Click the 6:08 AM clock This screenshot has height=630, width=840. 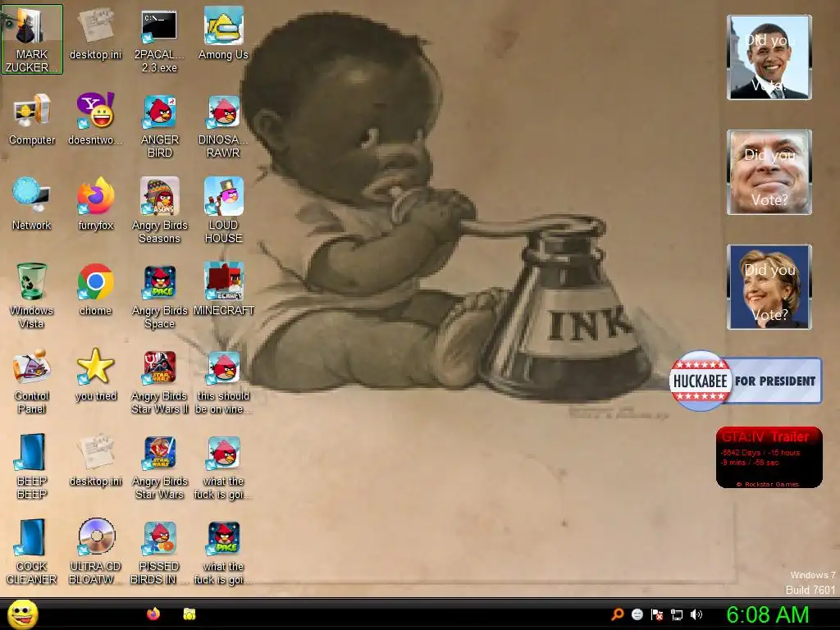768,614
